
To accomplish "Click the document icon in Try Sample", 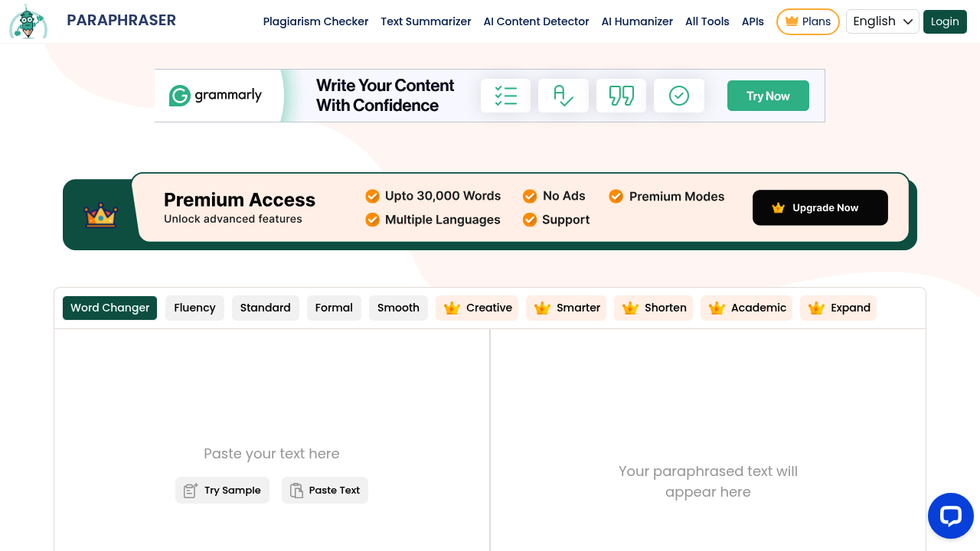I will point(191,491).
